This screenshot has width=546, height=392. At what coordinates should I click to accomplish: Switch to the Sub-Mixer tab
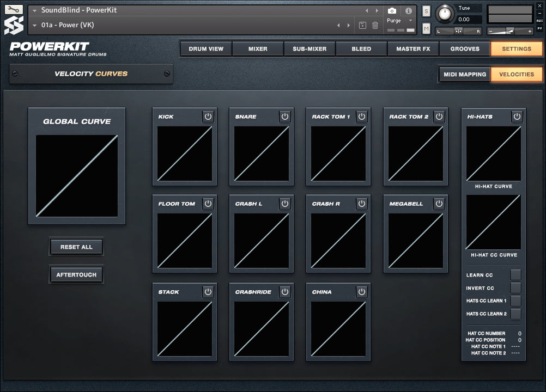(x=310, y=48)
